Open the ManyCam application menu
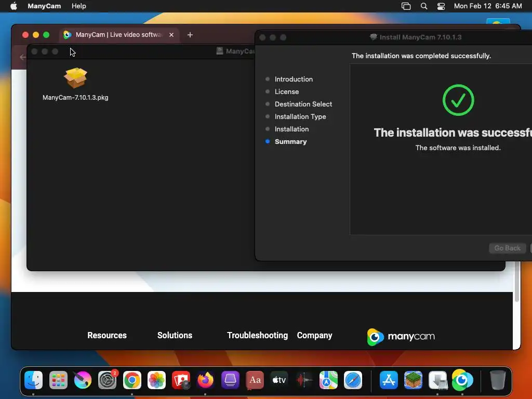This screenshot has height=399, width=532. [x=44, y=6]
